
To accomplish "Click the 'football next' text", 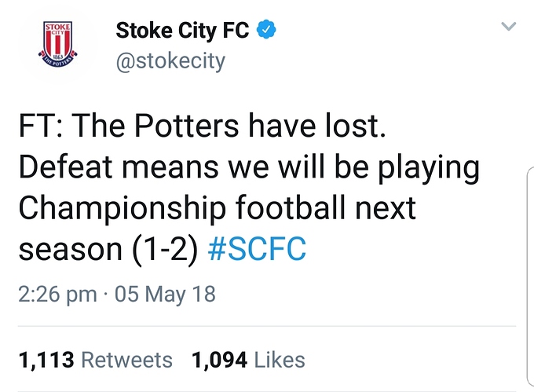I will click(x=326, y=207).
